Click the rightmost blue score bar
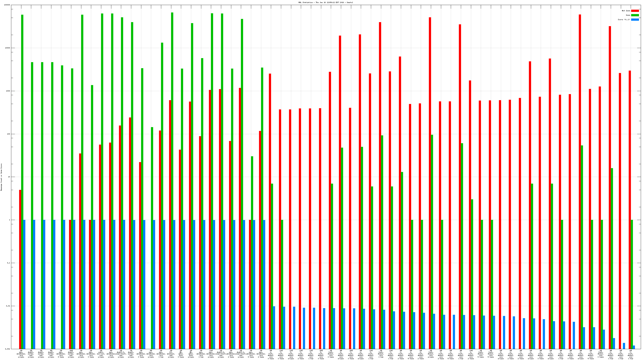The width and height of the screenshot is (644, 362). 634,347
